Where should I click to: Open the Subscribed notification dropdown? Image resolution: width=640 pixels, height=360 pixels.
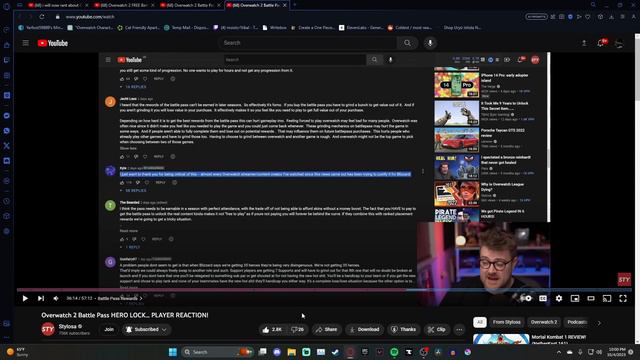(146, 329)
